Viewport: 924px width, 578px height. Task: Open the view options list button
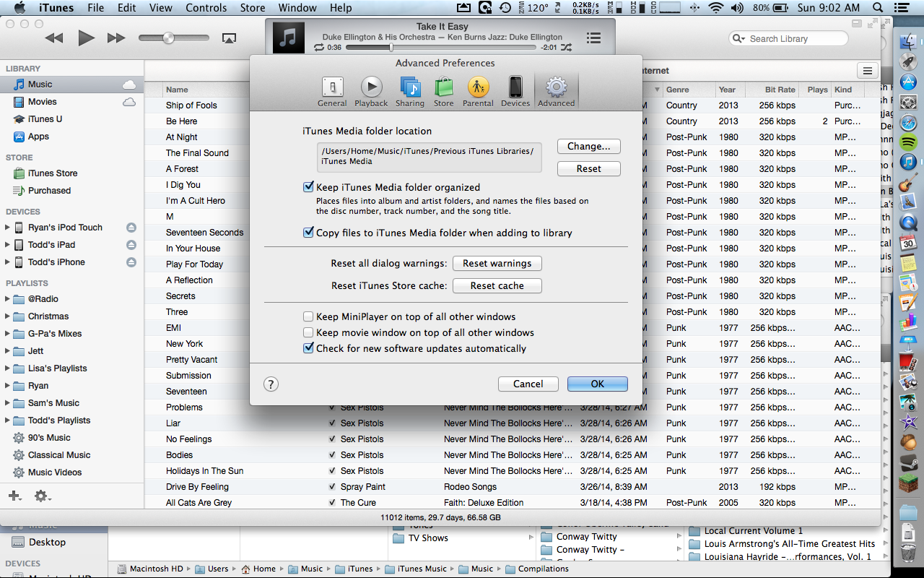pos(867,71)
